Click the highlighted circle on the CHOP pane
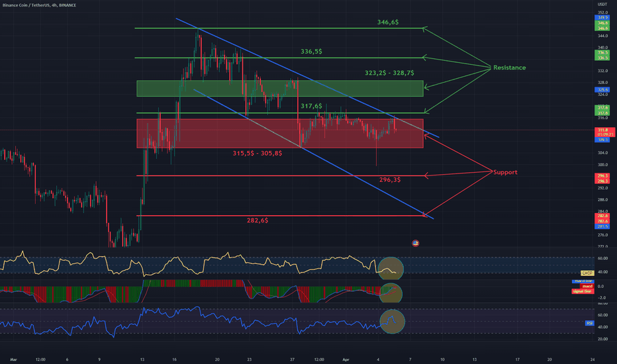This screenshot has width=617, height=364. coord(391,269)
